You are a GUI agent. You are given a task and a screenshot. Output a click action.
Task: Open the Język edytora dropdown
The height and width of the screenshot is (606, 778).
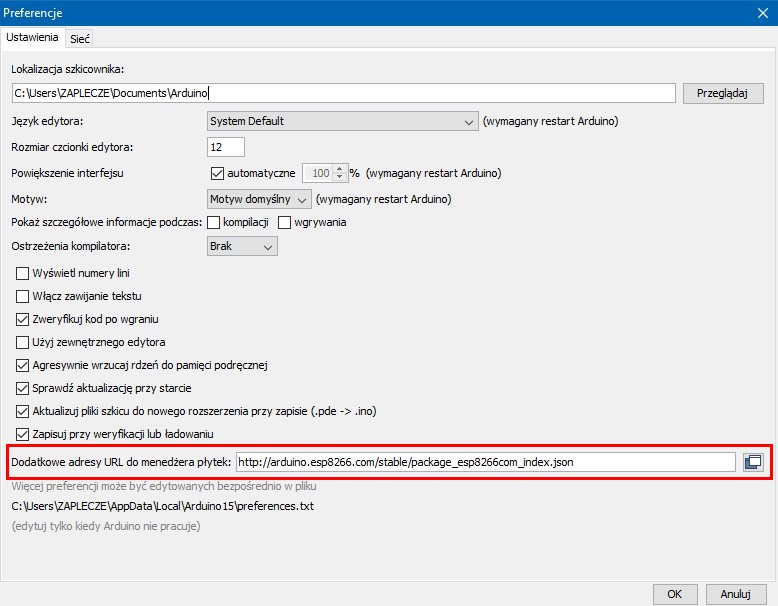click(342, 121)
